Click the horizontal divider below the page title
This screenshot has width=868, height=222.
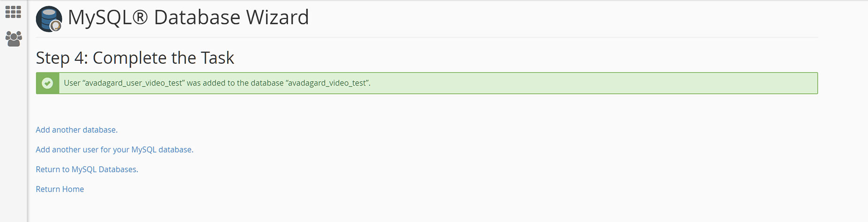tap(427, 37)
